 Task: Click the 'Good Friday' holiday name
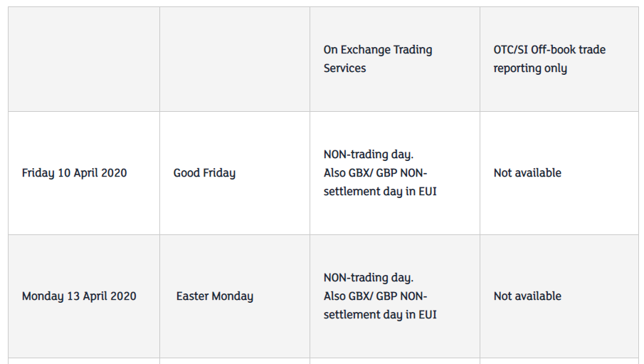(x=204, y=173)
